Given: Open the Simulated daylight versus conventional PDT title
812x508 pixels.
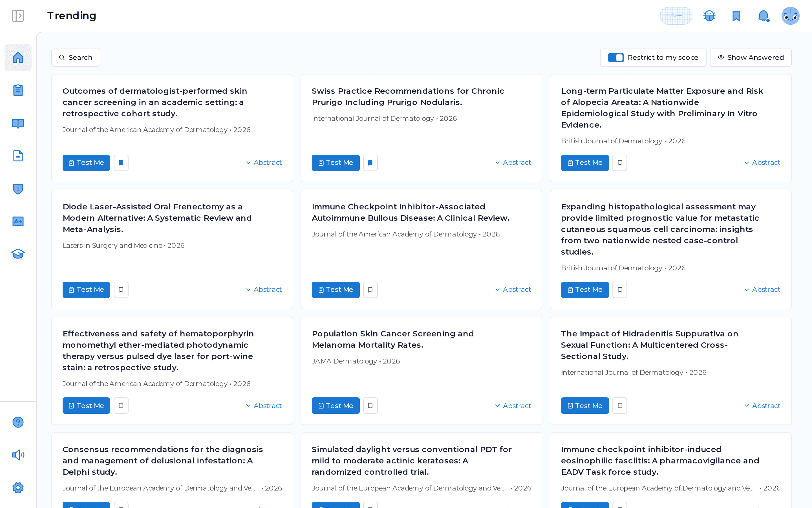Looking at the screenshot, I should pyautogui.click(x=412, y=461).
